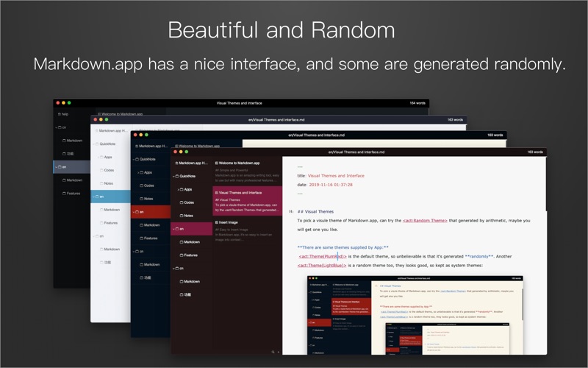Click Codes folder icon in white window
Image resolution: width=588 pixels, height=368 pixels.
(101, 170)
